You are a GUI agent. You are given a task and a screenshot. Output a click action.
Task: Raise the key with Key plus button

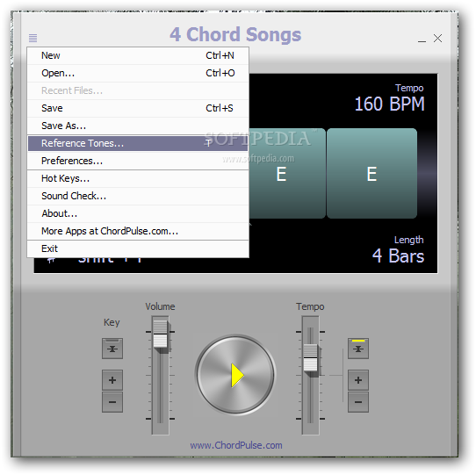point(112,380)
